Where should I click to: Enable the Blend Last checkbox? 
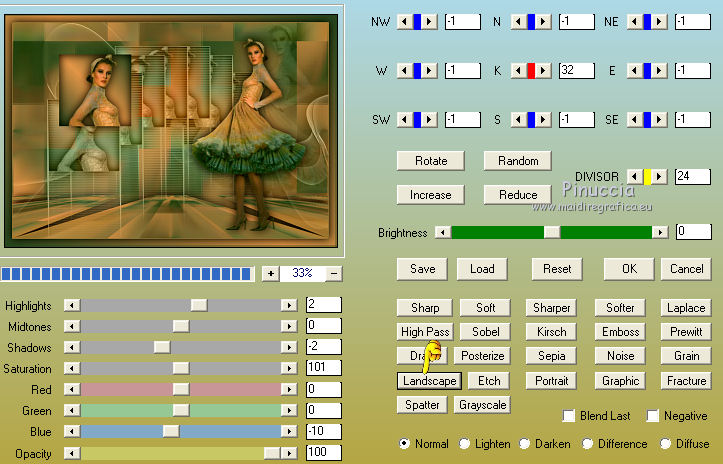569,416
